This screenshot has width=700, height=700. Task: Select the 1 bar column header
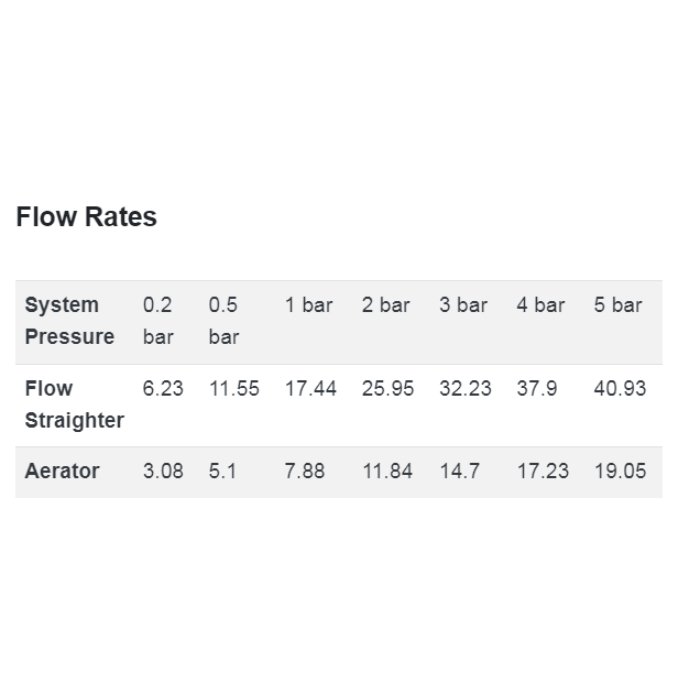pyautogui.click(x=309, y=305)
